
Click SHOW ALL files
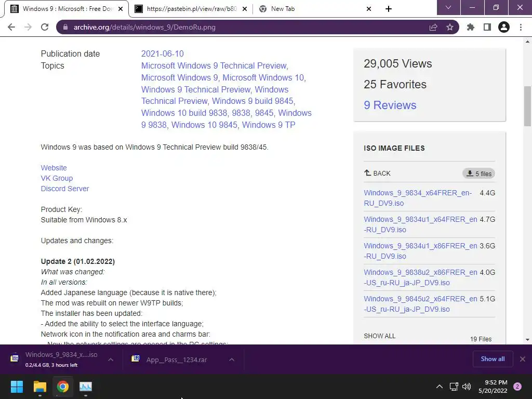click(x=380, y=336)
